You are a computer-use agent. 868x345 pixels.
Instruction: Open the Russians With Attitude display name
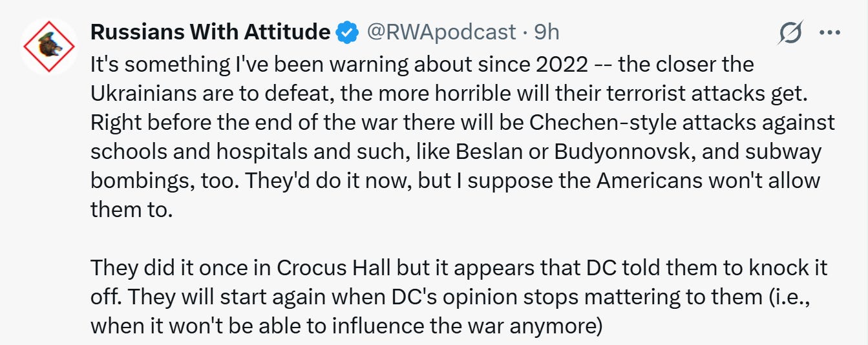pos(211,31)
